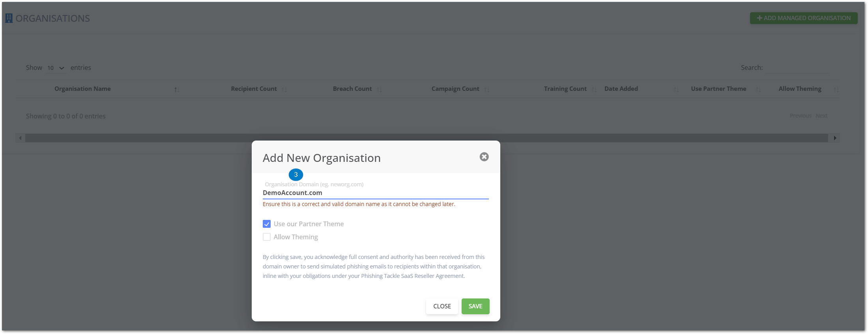Click the ORGANISATIONS page title
The height and width of the screenshot is (334, 868).
(52, 18)
